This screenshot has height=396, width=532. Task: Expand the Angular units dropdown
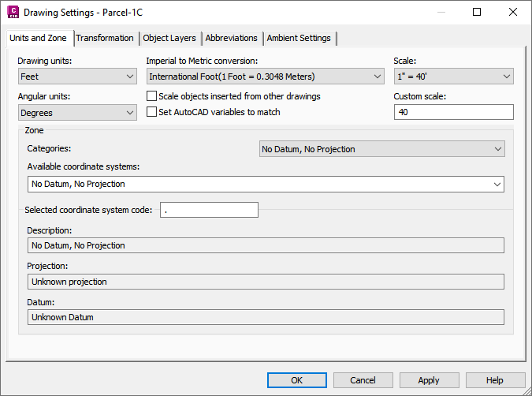pyautogui.click(x=78, y=113)
